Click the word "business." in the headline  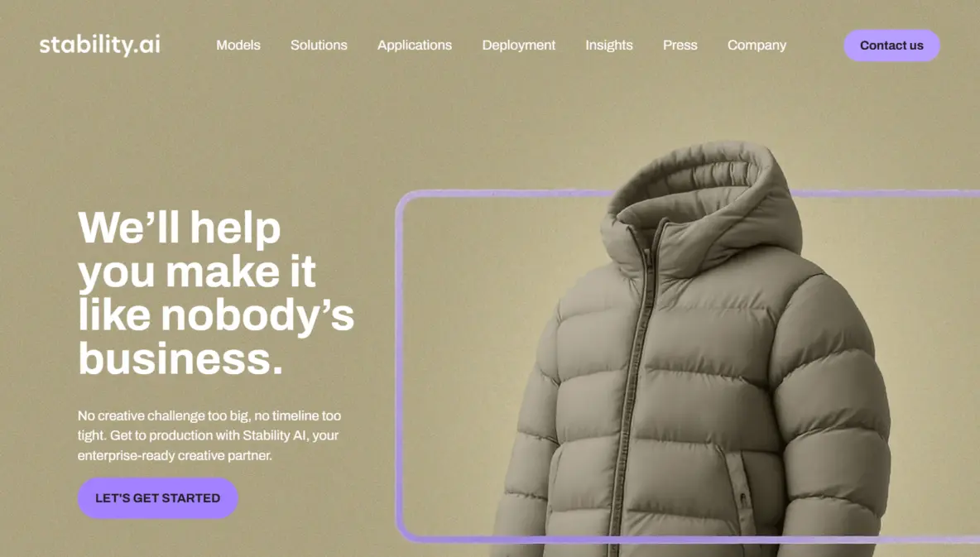180,359
